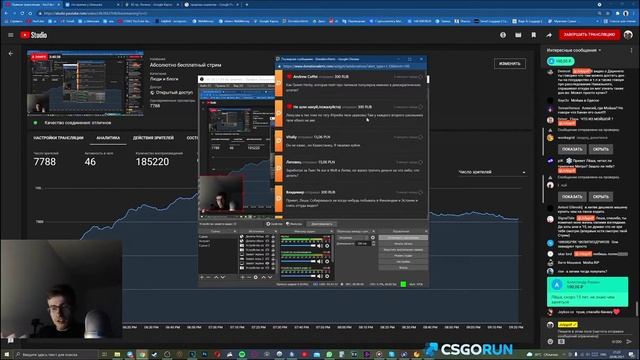The image size is (640, 360).
Task: Click the third channel volume slider in OBS mixer
Action: coord(298,276)
